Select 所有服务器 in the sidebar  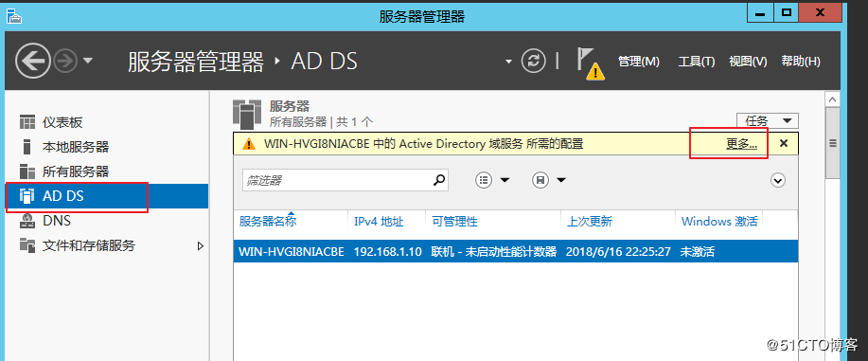coord(107,171)
